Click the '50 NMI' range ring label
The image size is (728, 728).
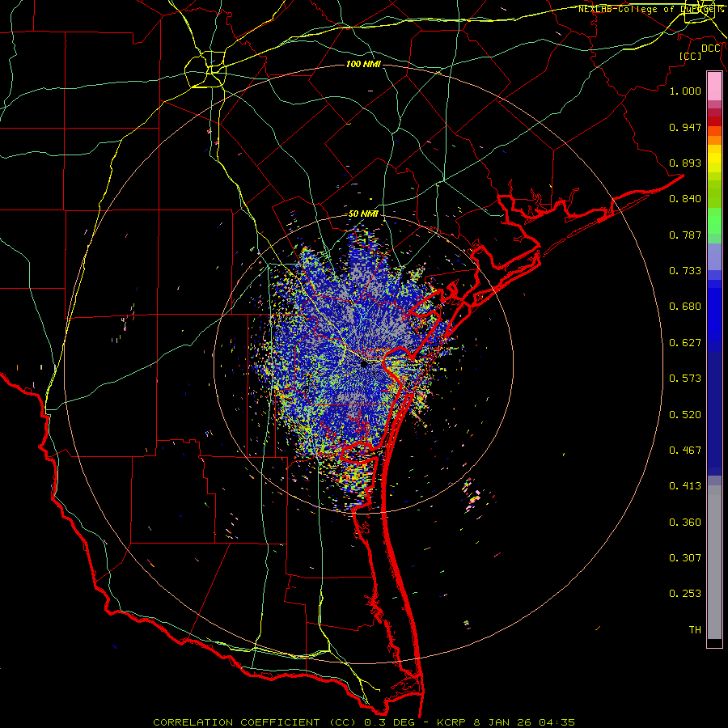363,214
